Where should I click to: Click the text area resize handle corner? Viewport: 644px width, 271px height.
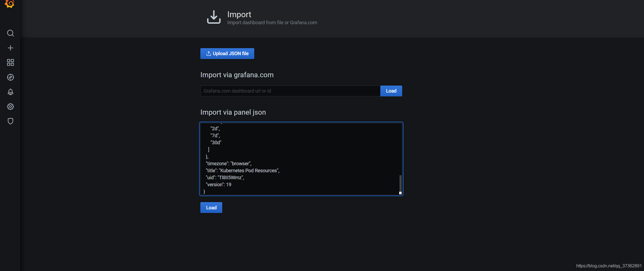point(400,193)
